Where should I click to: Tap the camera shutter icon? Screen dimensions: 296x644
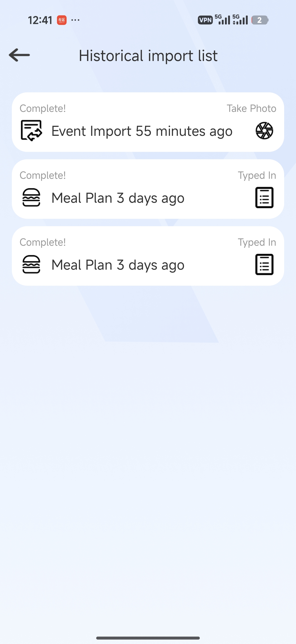pyautogui.click(x=264, y=130)
